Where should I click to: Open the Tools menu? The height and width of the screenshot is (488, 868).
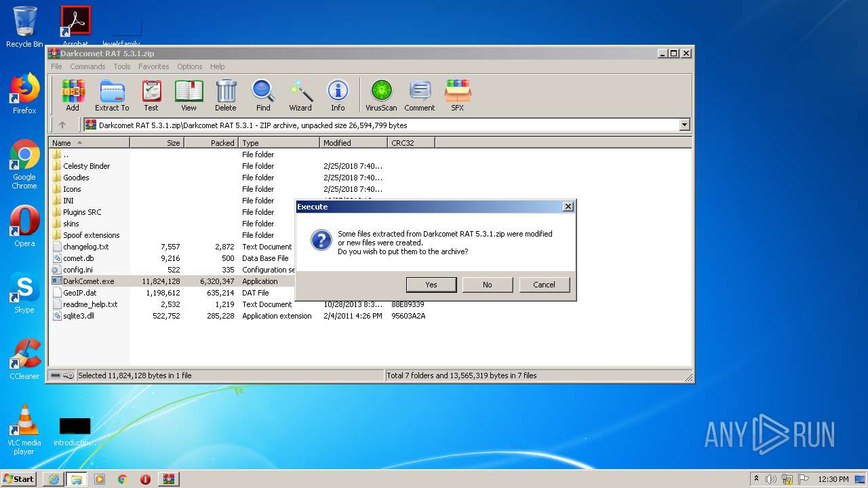[122, 66]
